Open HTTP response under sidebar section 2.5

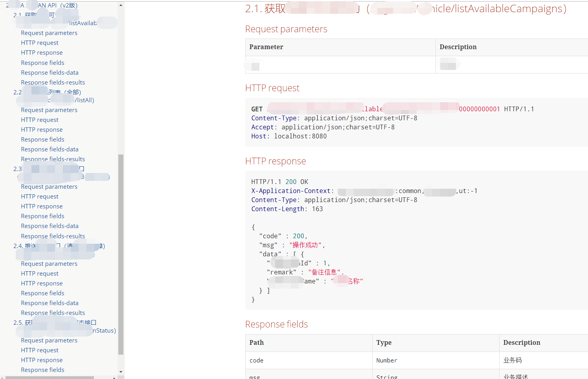tap(42, 360)
